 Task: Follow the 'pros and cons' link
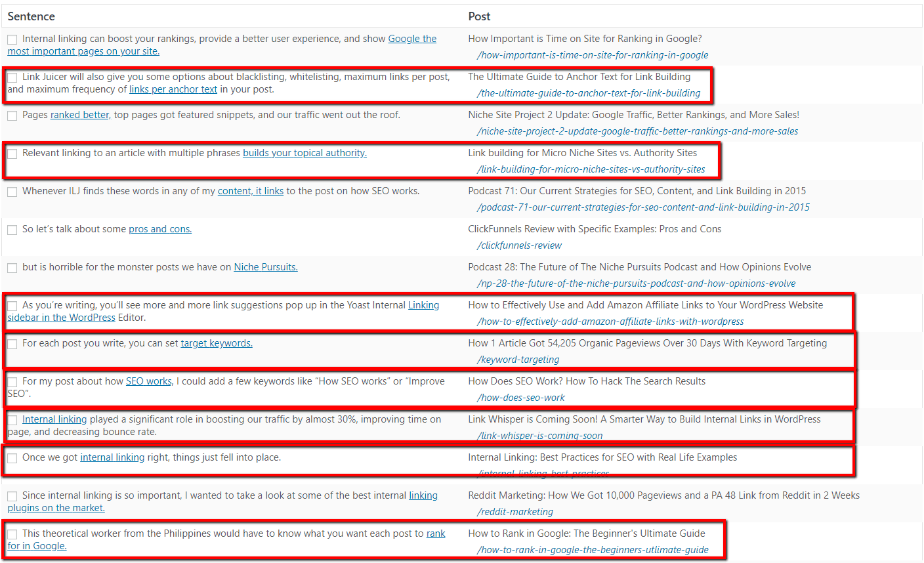tap(160, 229)
